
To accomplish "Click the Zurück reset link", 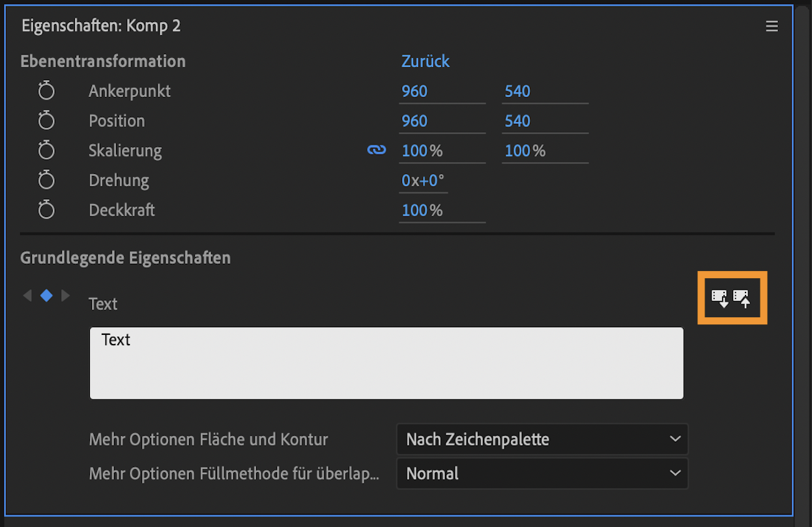I will pos(426,61).
